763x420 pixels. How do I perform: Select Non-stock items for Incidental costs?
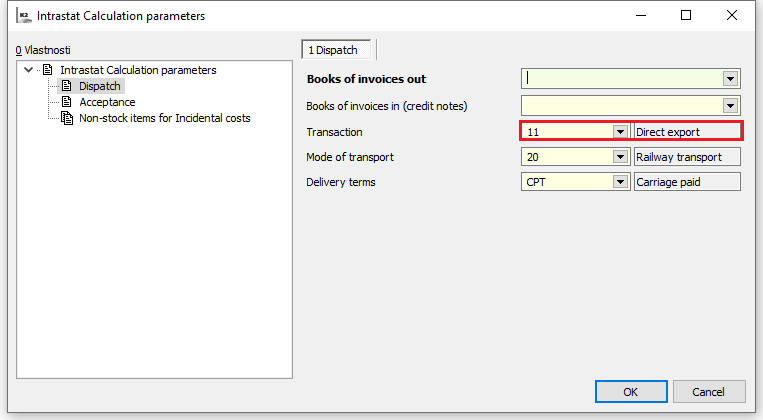164,118
